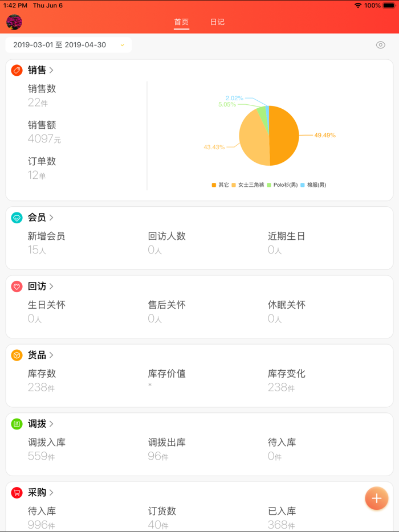Open 待入库 under the 采购 section
Image resolution: width=399 pixels, height=532 pixels.
(x=43, y=517)
